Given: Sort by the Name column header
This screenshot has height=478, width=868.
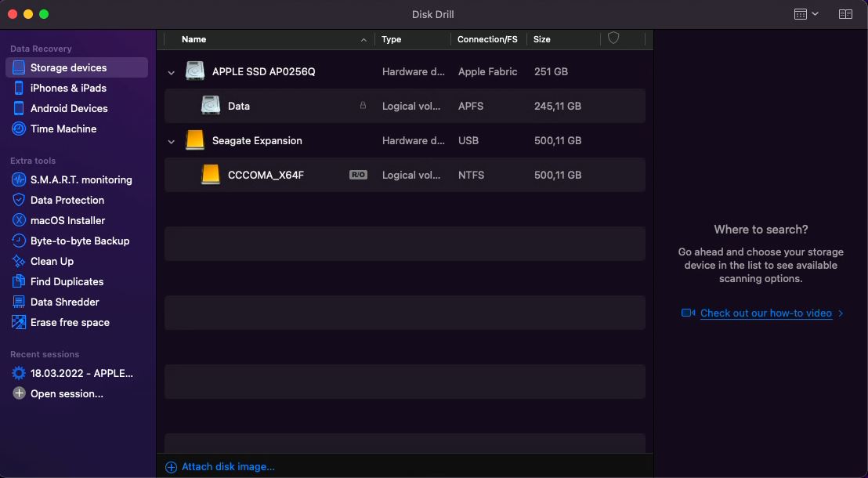Looking at the screenshot, I should point(193,39).
